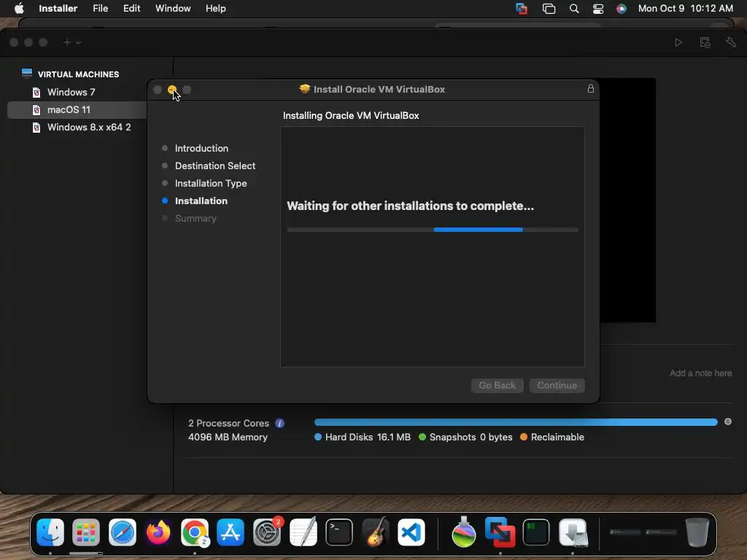Image resolution: width=747 pixels, height=560 pixels.
Task: Click the Installation Type step
Action: pos(211,183)
